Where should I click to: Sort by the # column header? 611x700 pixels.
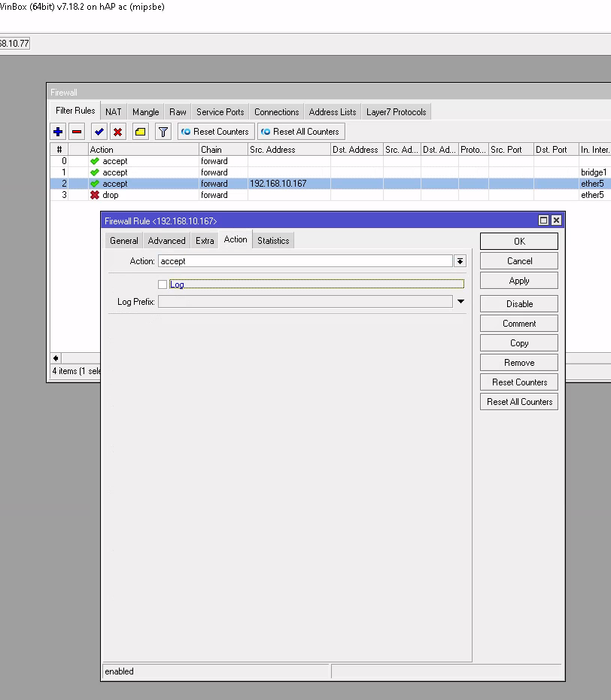click(x=59, y=150)
